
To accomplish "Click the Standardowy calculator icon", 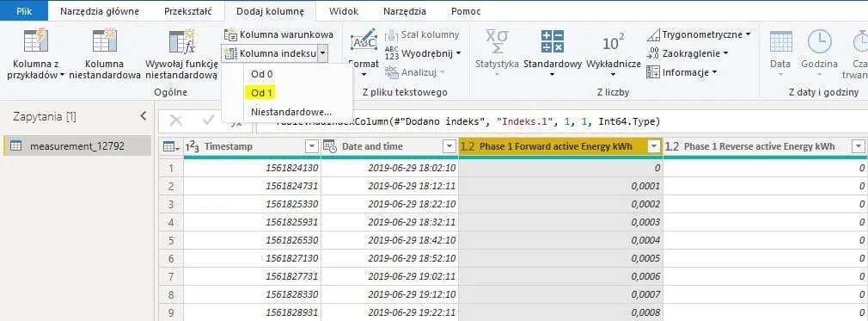I will 553,41.
